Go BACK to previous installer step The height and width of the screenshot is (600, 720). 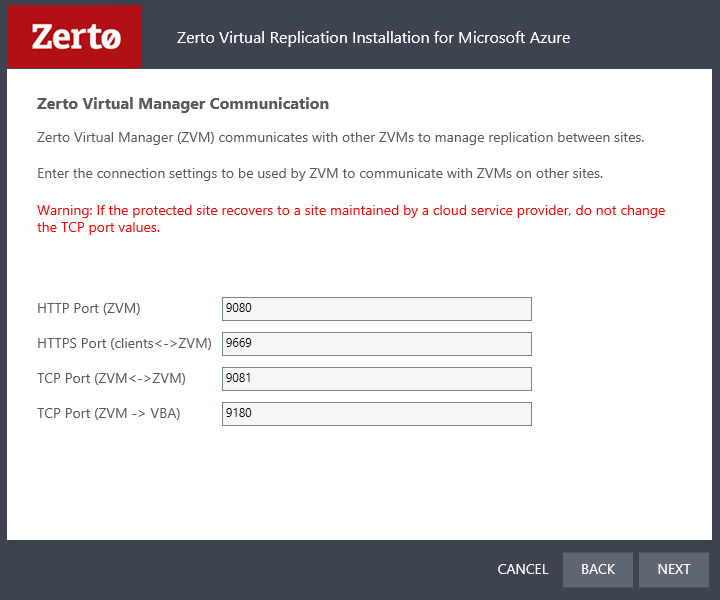597,569
